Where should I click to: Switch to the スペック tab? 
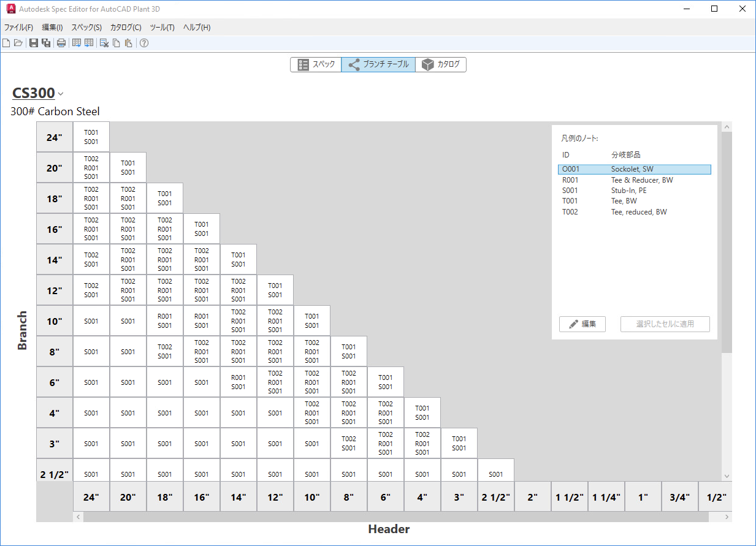point(316,64)
